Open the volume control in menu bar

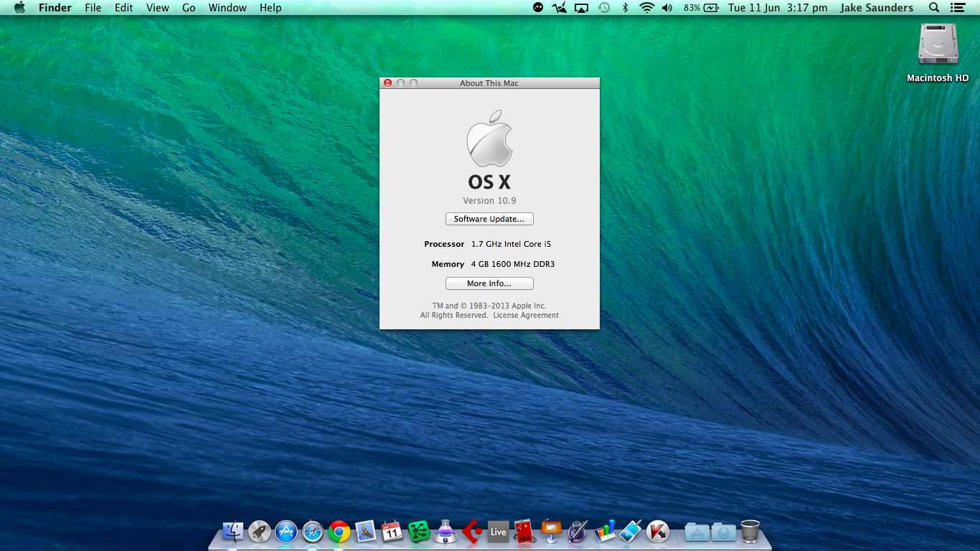coord(667,8)
